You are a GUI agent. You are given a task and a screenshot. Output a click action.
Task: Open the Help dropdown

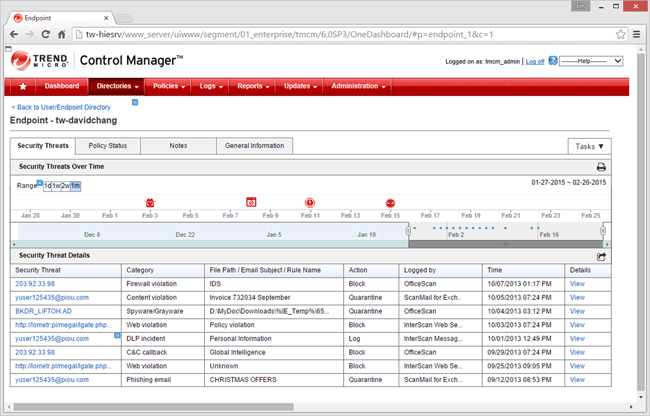[591, 61]
